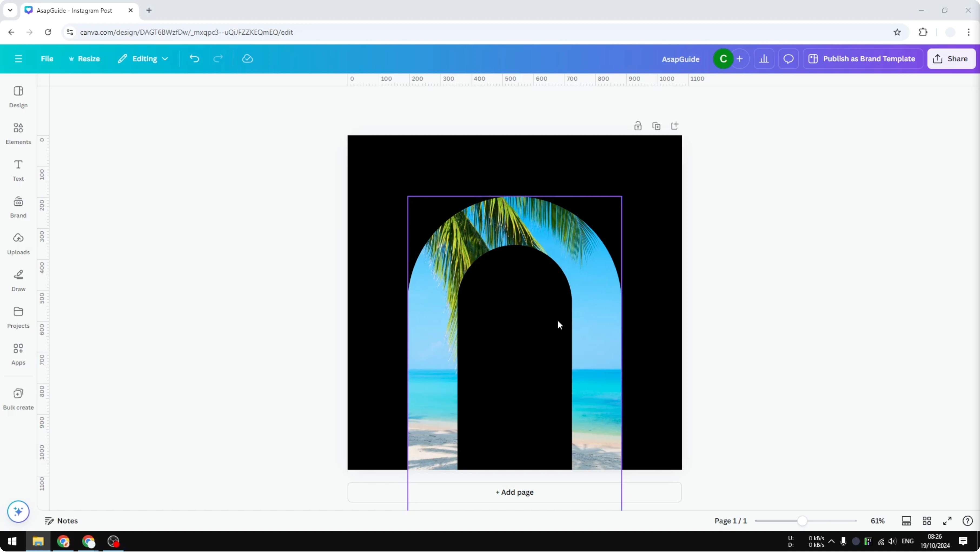This screenshot has width=980, height=552.
Task: Toggle full screen presentation view
Action: (x=947, y=521)
